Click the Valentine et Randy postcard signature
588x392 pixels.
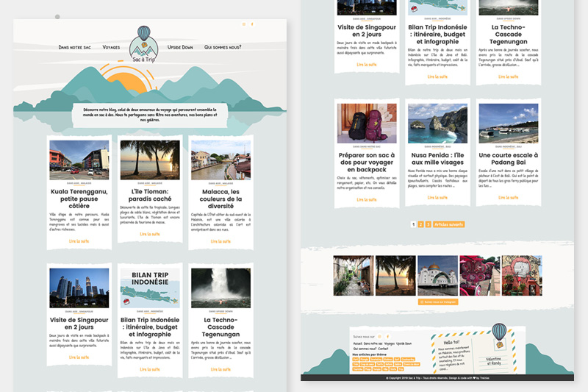click(494, 361)
